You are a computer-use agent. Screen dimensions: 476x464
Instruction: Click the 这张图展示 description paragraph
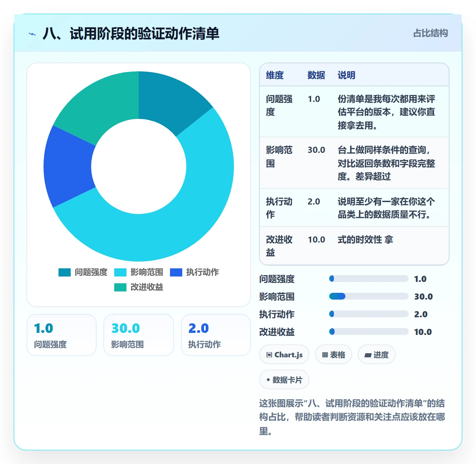pos(352,417)
